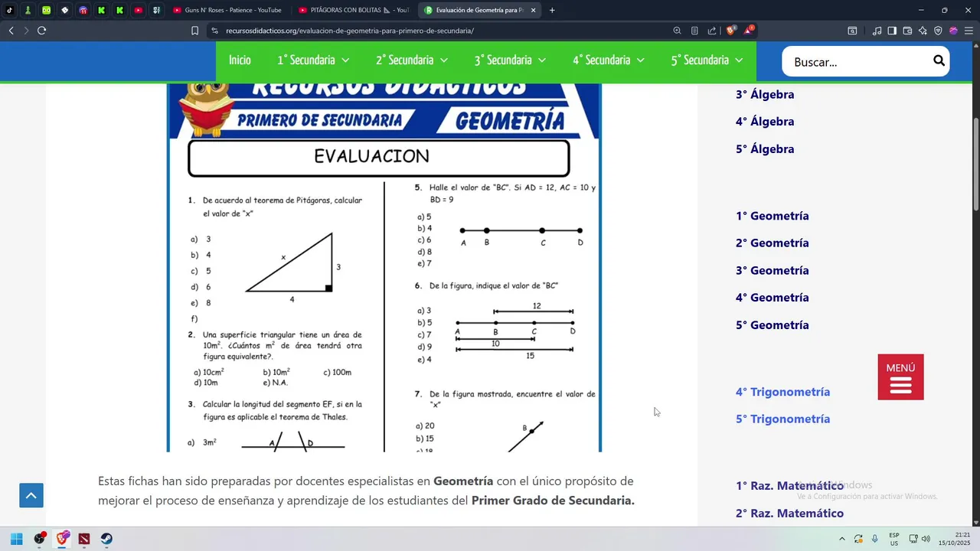The image size is (980, 551).
Task: Open the red MENÚ button
Action: (x=900, y=377)
